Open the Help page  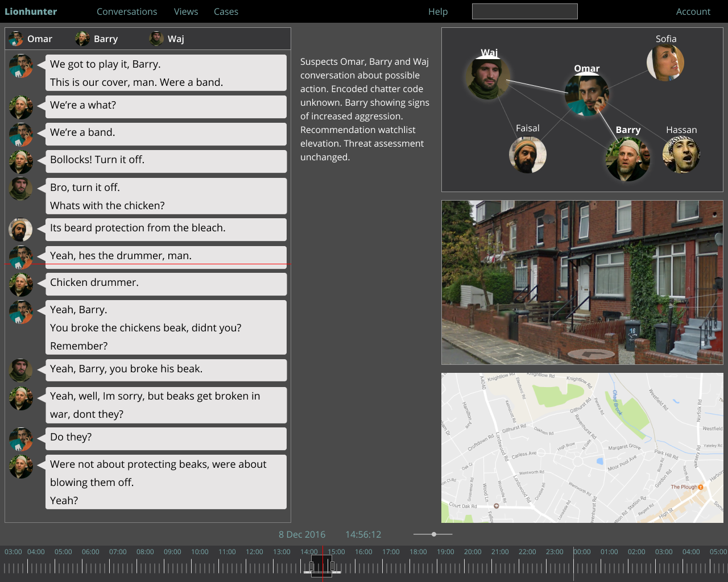click(x=438, y=11)
